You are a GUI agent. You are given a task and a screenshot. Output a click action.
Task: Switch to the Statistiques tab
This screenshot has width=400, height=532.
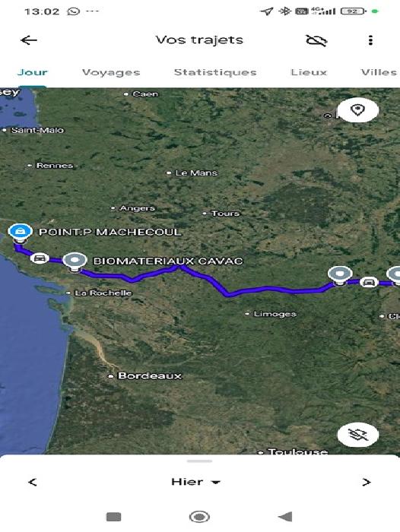click(x=215, y=72)
